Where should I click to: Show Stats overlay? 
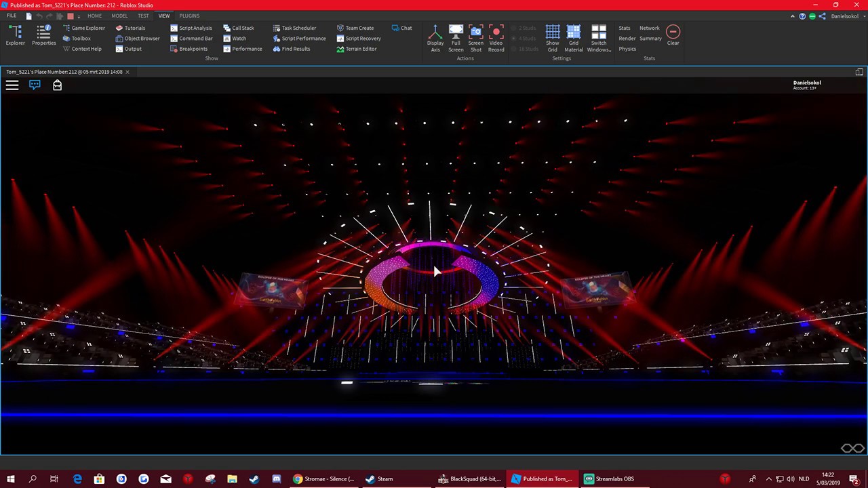click(x=625, y=28)
